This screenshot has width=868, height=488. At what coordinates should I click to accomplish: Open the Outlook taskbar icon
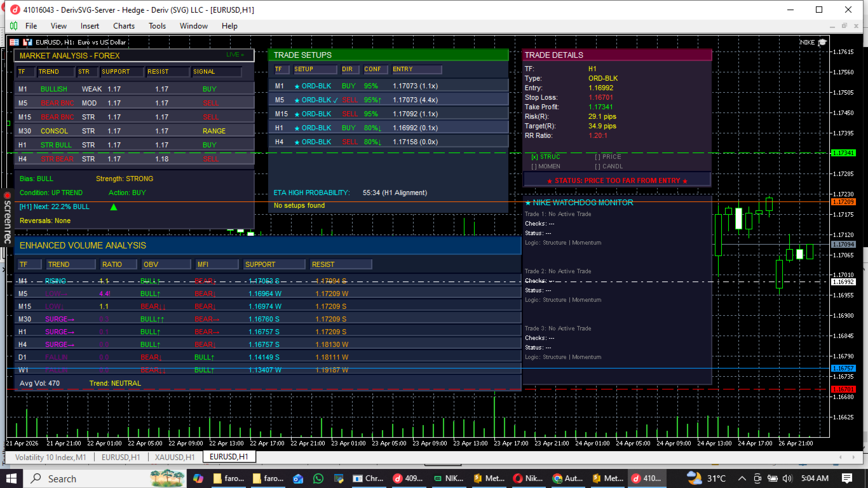click(298, 478)
